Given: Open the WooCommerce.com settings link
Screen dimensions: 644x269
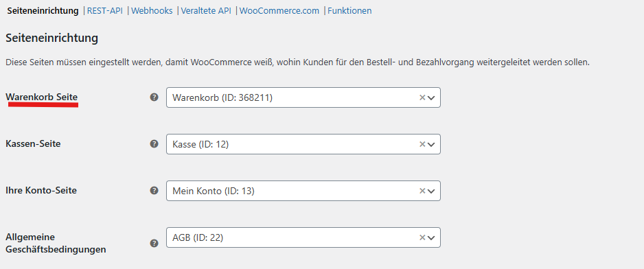Looking at the screenshot, I should 279,11.
